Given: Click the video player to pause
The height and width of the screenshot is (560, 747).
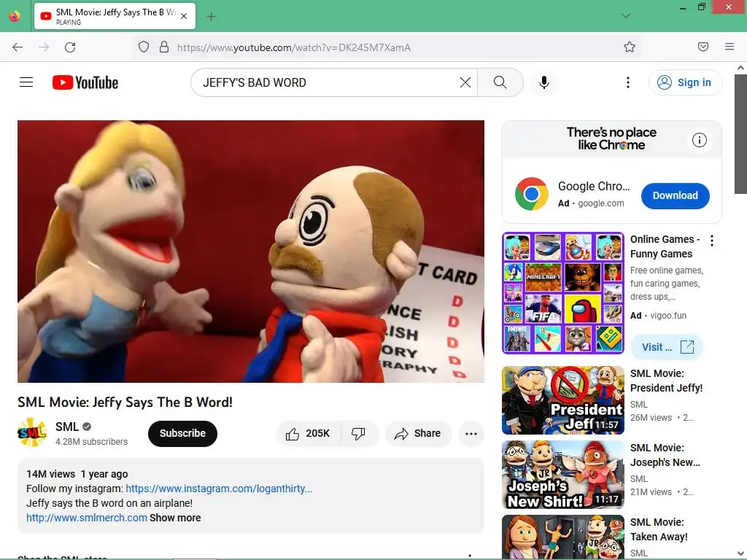Looking at the screenshot, I should click(x=251, y=252).
